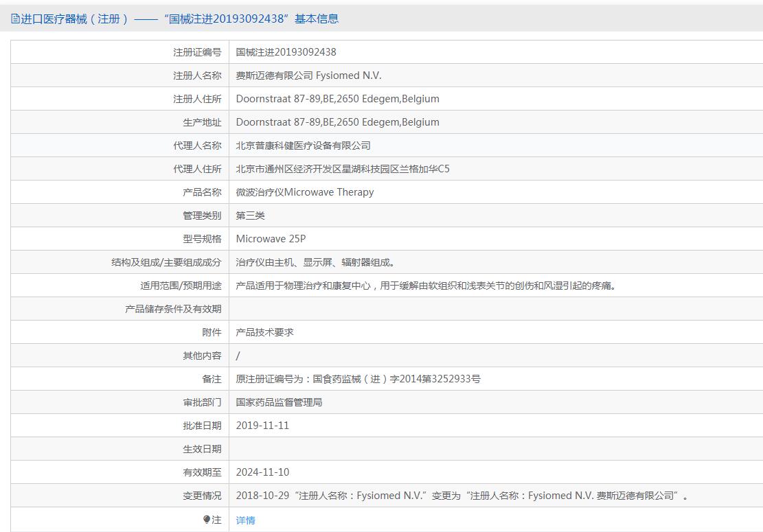Select the approval date 2019-11-11
This screenshot has width=763, height=532.
coord(262,426)
